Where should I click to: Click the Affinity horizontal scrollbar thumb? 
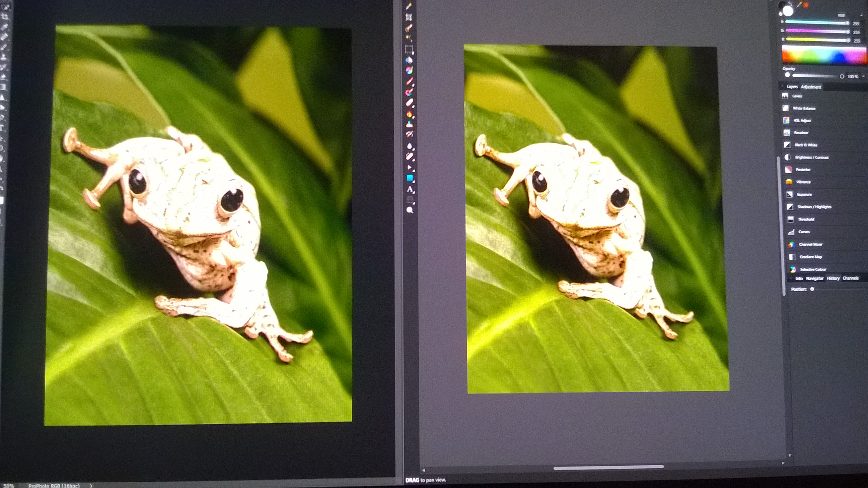click(x=608, y=468)
